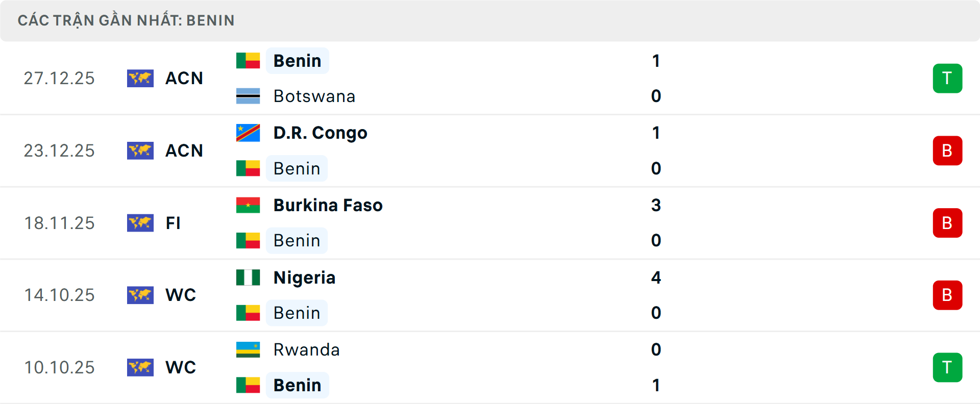Click the Benin flag next to Botswana match

tap(248, 60)
